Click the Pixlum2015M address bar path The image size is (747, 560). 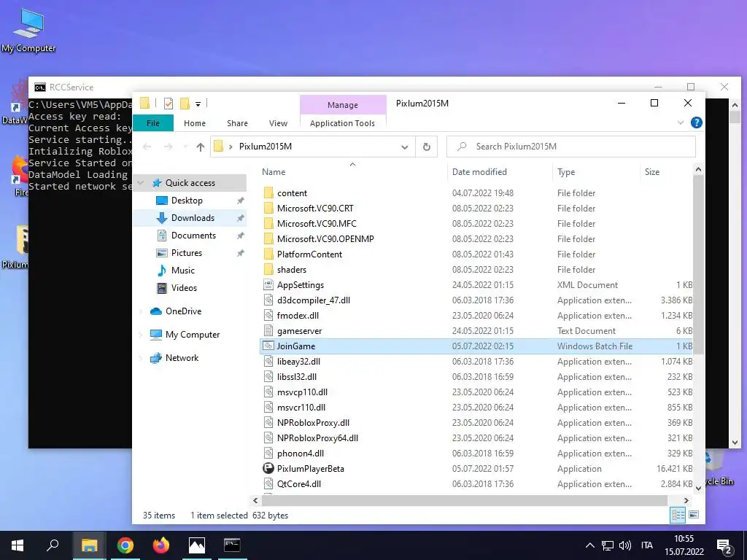click(266, 147)
